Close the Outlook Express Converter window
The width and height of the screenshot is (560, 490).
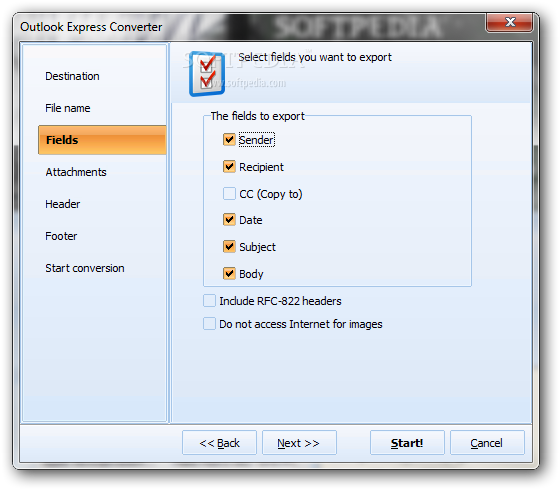(x=510, y=22)
